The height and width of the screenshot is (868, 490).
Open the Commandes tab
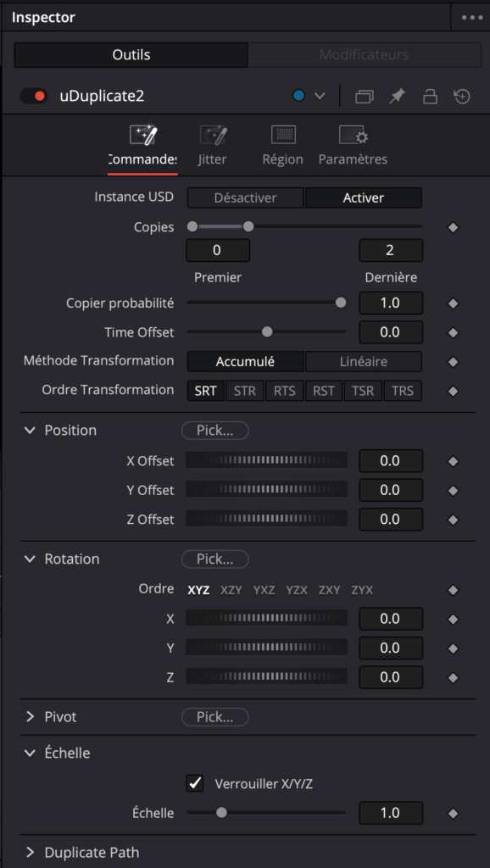click(x=143, y=147)
